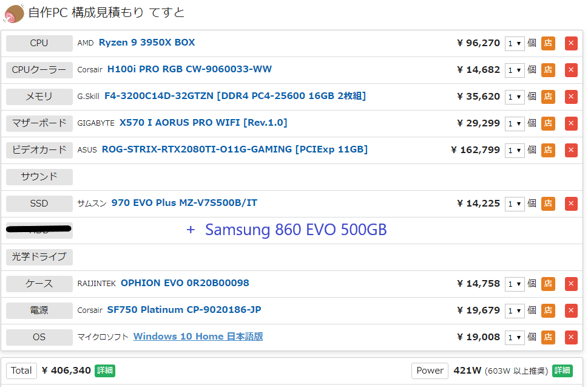This screenshot has height=387, width=588.
Task: Click the ¥ 162,799 video card price
Action: coord(475,150)
